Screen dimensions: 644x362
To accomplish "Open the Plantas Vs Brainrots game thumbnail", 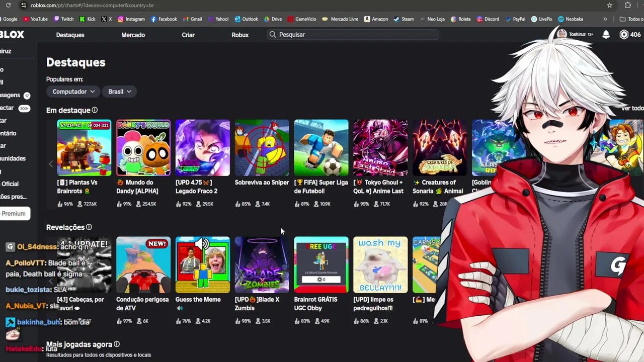I will click(84, 148).
